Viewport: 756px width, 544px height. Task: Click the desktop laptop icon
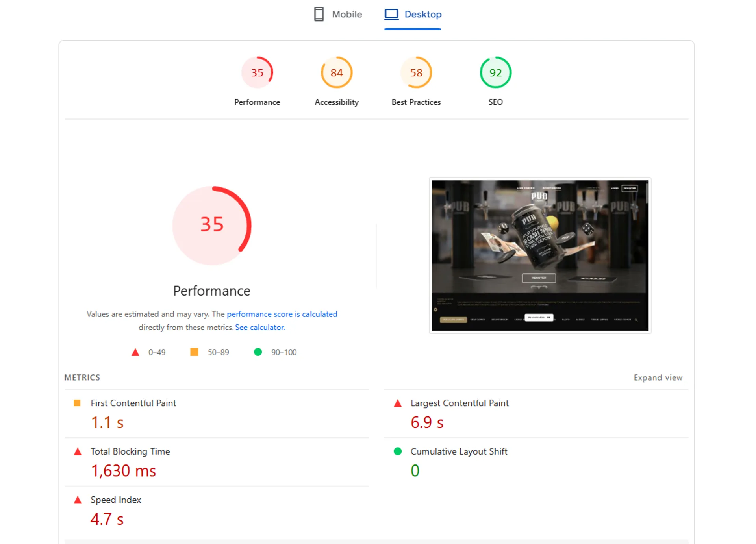pos(391,15)
